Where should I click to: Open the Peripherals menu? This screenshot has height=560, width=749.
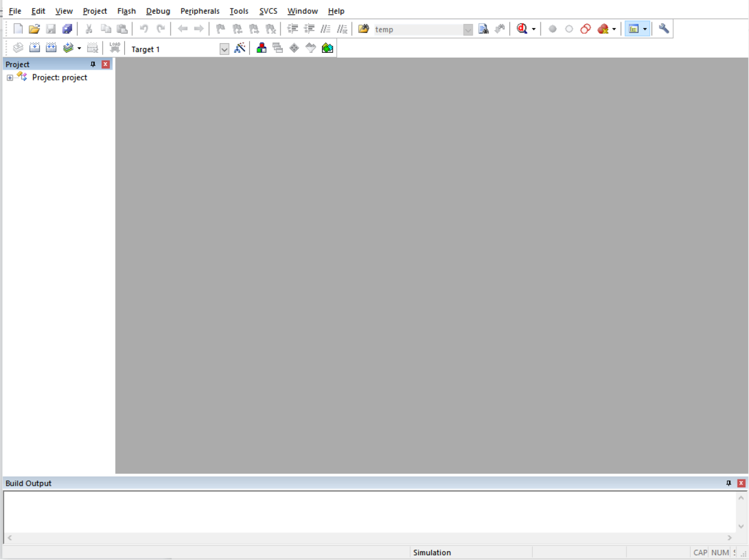(x=200, y=11)
